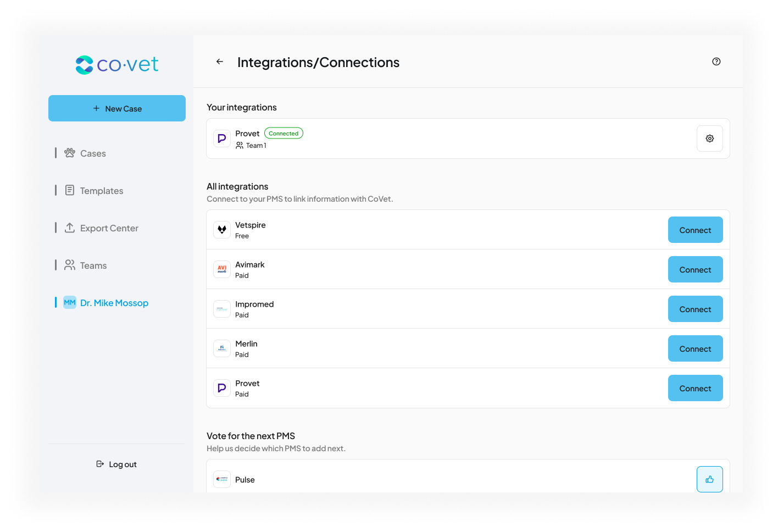The image size is (778, 532).
Task: Go to Templates in the sidebar
Action: (x=102, y=191)
